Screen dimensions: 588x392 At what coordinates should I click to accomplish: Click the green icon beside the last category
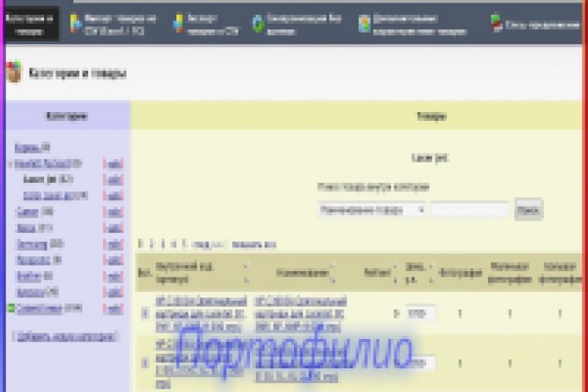11,308
